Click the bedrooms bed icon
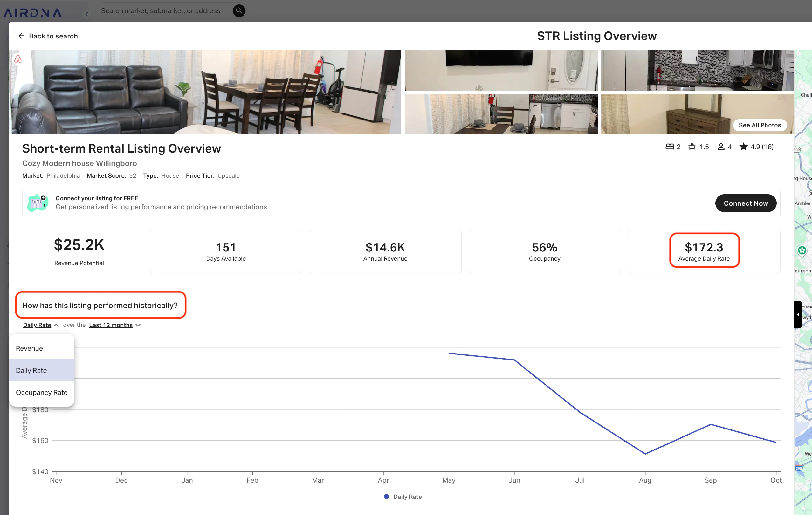 click(669, 147)
